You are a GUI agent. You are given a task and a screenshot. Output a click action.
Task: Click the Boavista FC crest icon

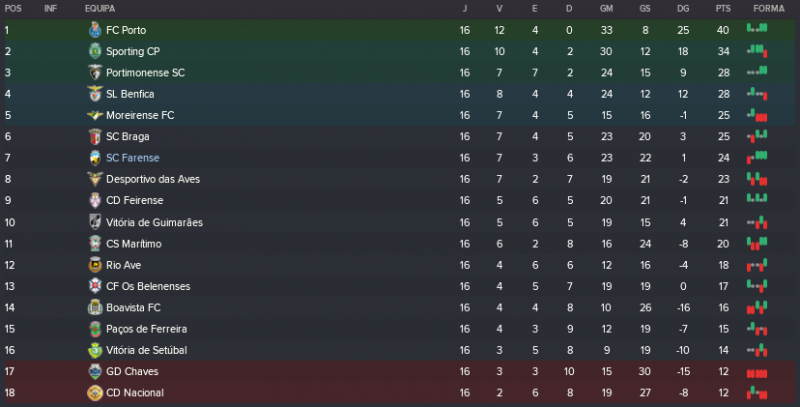(95, 307)
